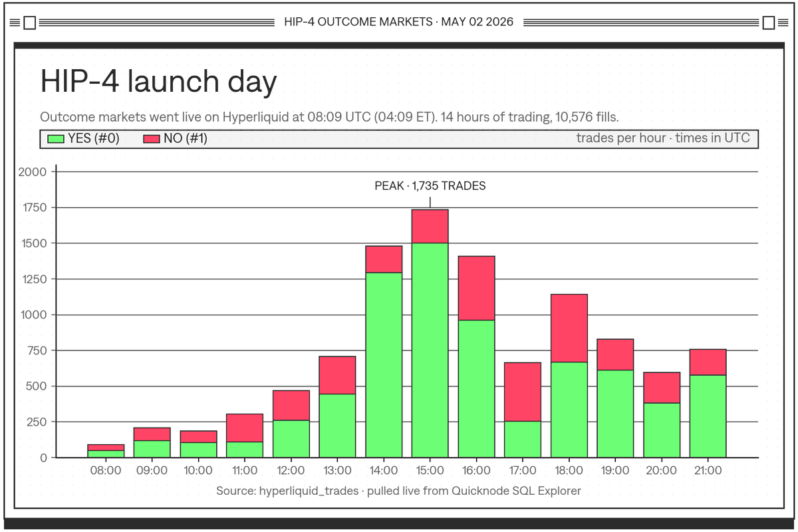
Task: Click the source caption mentioning Quicknode SQL Explorer
Action: (x=398, y=491)
